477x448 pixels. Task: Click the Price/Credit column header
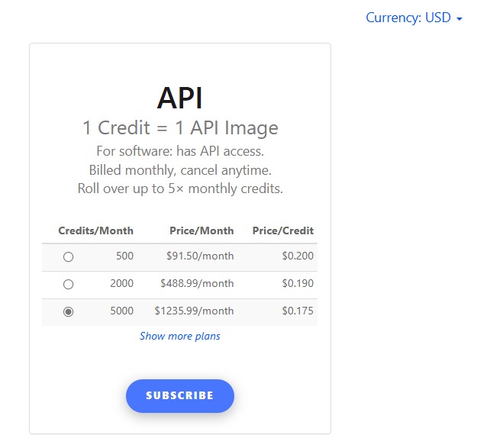pyautogui.click(x=282, y=230)
